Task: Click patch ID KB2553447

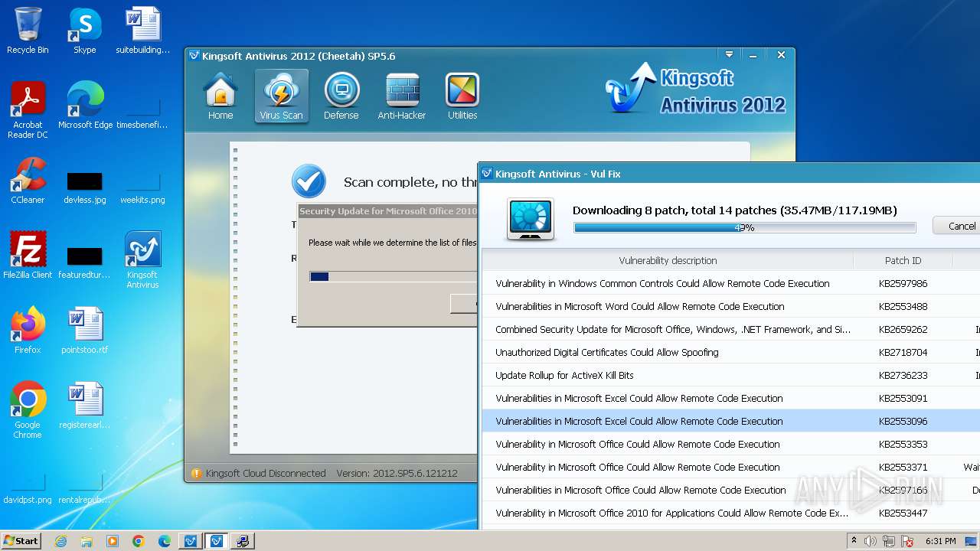Action: pos(903,513)
